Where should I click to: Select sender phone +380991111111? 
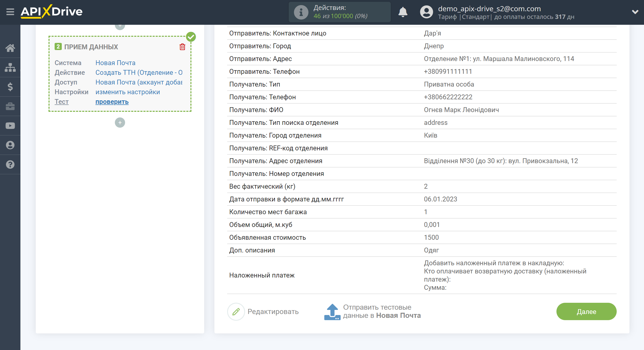coord(448,71)
